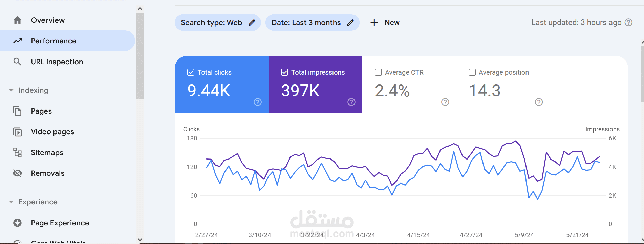Click sidebar scrollbar up arrow
Image resolution: width=644 pixels, height=244 pixels.
tap(140, 9)
